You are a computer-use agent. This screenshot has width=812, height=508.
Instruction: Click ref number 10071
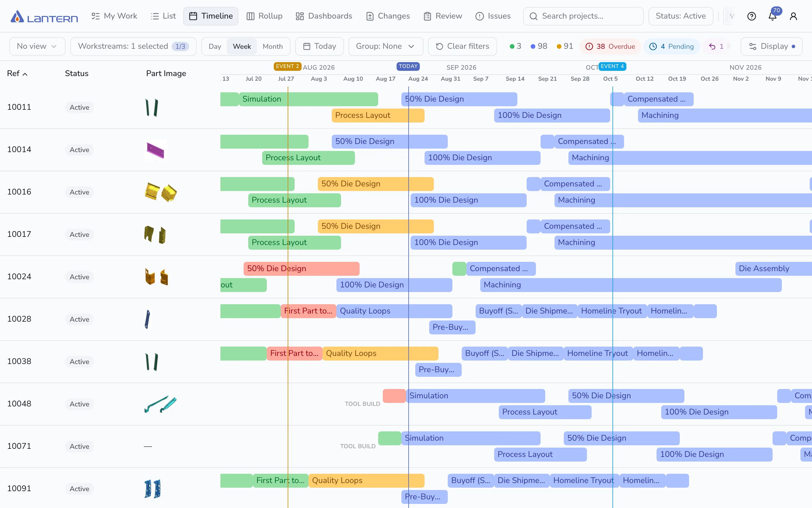(x=19, y=446)
